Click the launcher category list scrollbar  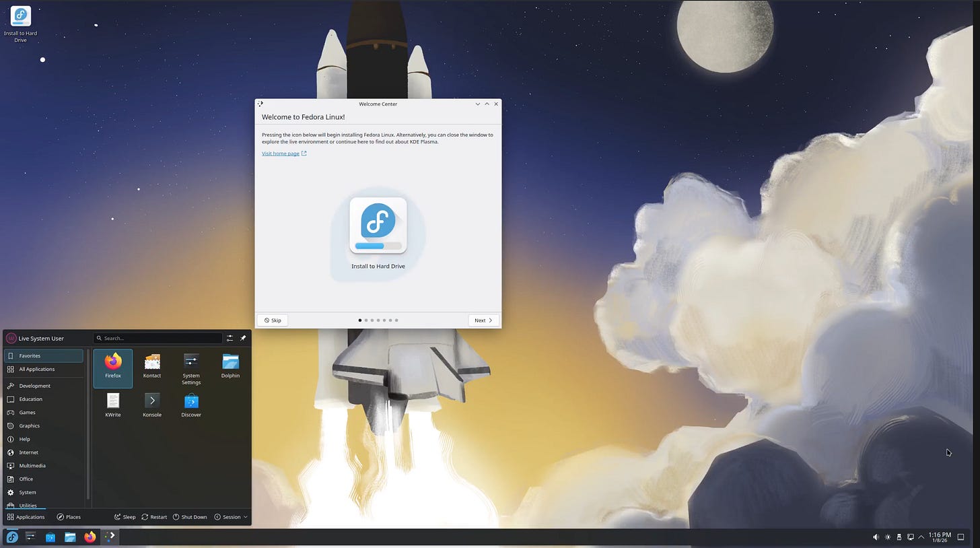pyautogui.click(x=88, y=424)
